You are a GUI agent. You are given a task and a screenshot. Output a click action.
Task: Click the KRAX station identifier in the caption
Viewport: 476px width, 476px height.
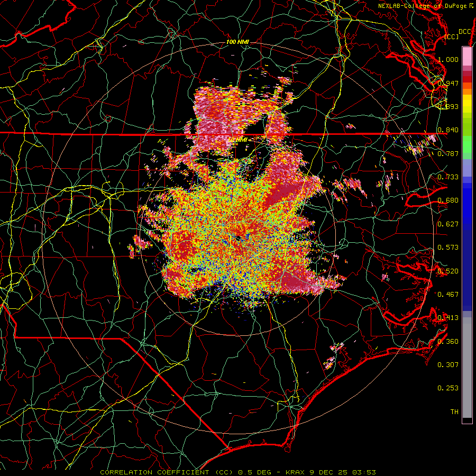(296, 472)
